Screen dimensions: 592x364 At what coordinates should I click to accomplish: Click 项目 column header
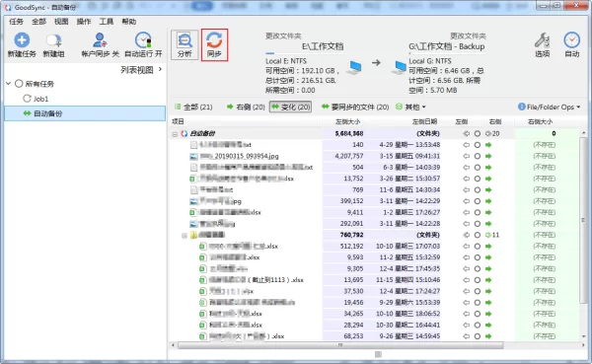(x=178, y=121)
